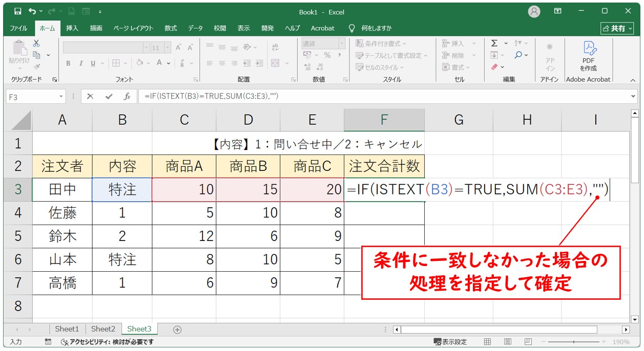Add a new sheet with plus icon
The height and width of the screenshot is (351, 644).
[x=177, y=330]
